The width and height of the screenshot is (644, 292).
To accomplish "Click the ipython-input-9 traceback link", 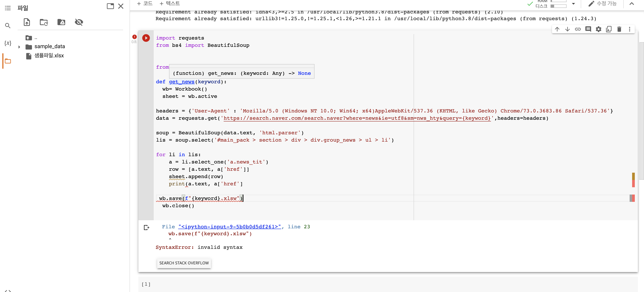I will pos(229,227).
